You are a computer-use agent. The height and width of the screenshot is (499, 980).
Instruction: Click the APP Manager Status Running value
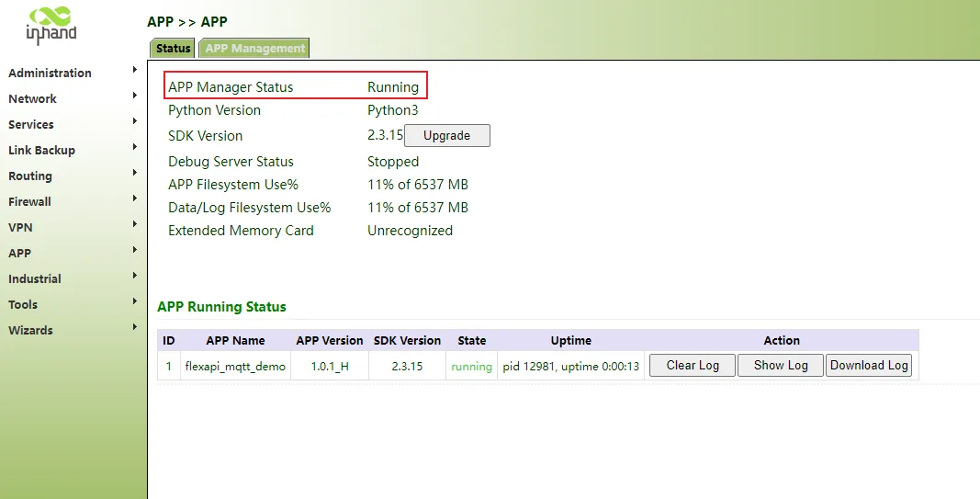click(393, 87)
